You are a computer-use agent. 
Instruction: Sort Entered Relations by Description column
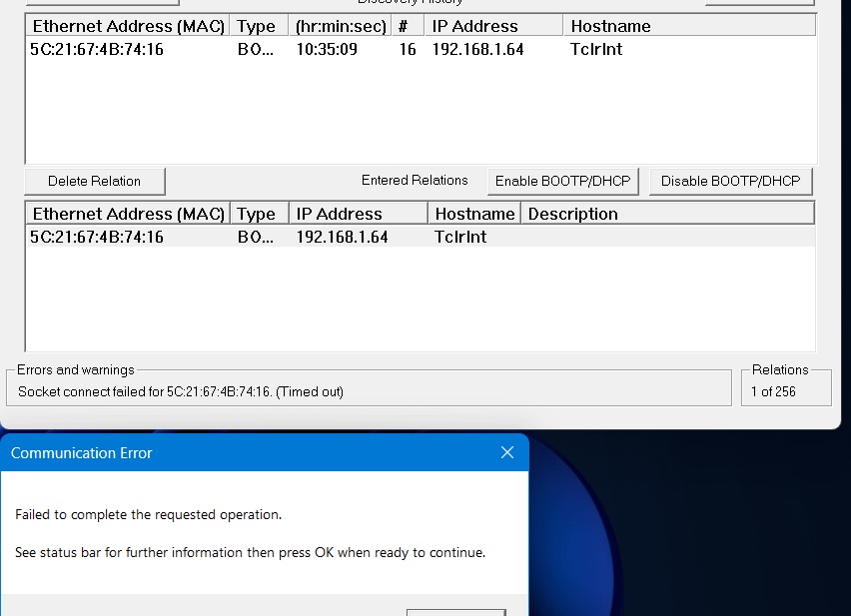[667, 214]
